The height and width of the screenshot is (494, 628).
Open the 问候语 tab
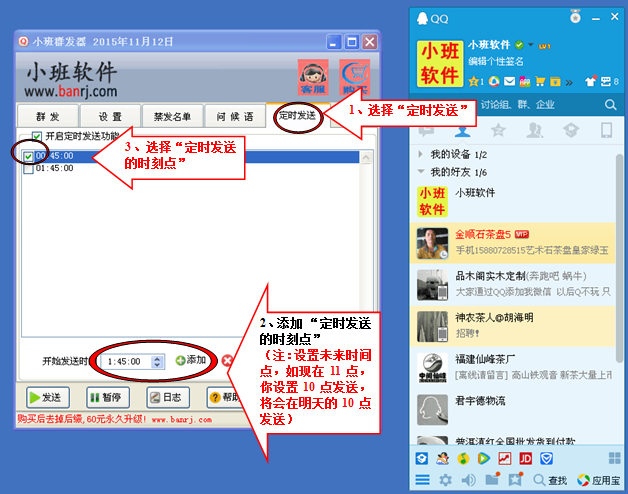tap(235, 117)
